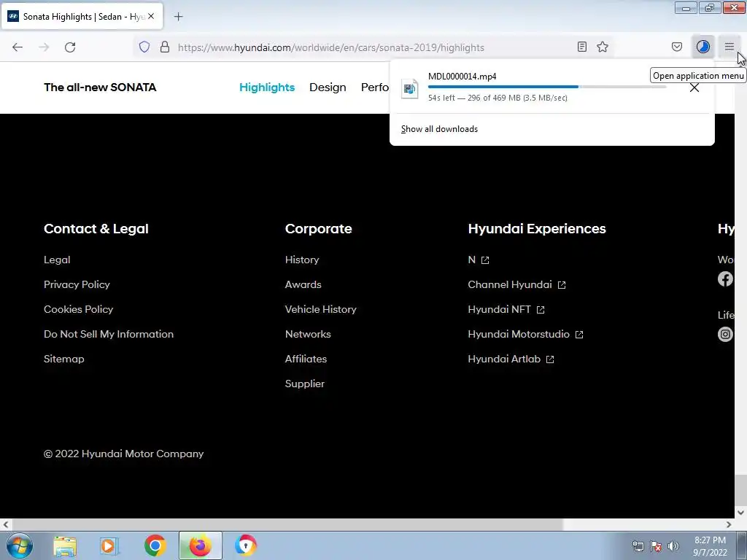747x560 pixels.
Task: Open Windows Start menu orb
Action: (20, 545)
